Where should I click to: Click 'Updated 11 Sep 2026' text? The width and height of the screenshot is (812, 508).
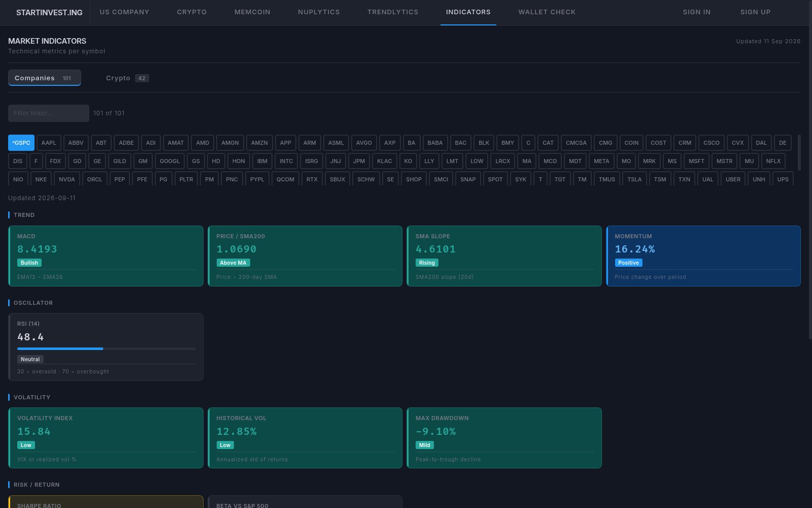coord(768,41)
